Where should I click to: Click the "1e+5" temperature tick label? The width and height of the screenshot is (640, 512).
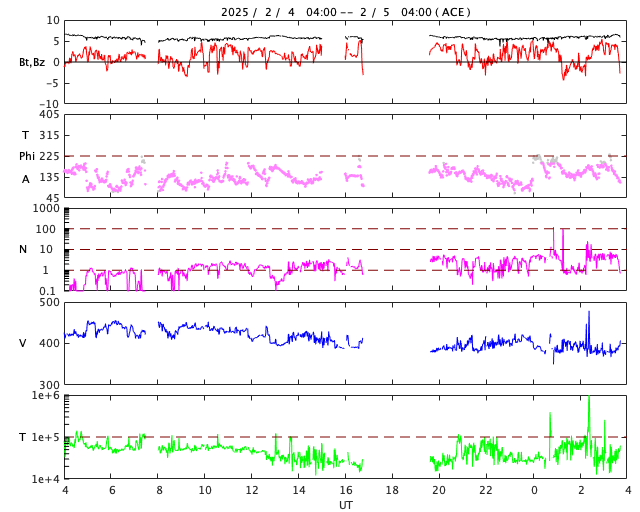[46, 437]
